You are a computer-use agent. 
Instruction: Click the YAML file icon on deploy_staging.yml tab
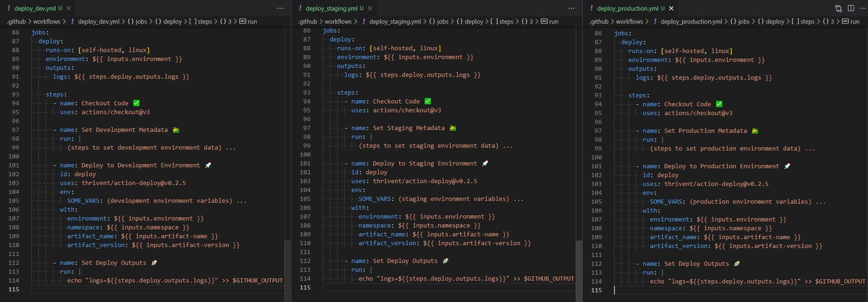pyautogui.click(x=300, y=8)
